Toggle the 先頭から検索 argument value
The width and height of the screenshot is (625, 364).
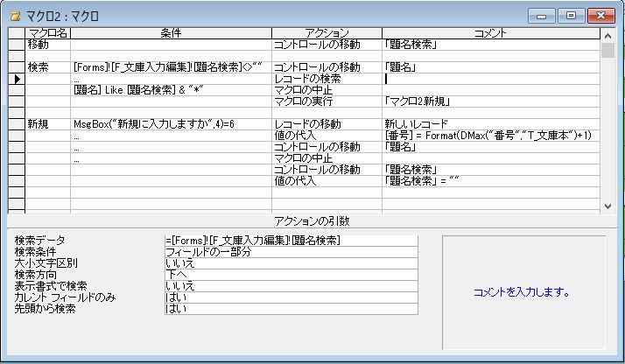pyautogui.click(x=290, y=308)
